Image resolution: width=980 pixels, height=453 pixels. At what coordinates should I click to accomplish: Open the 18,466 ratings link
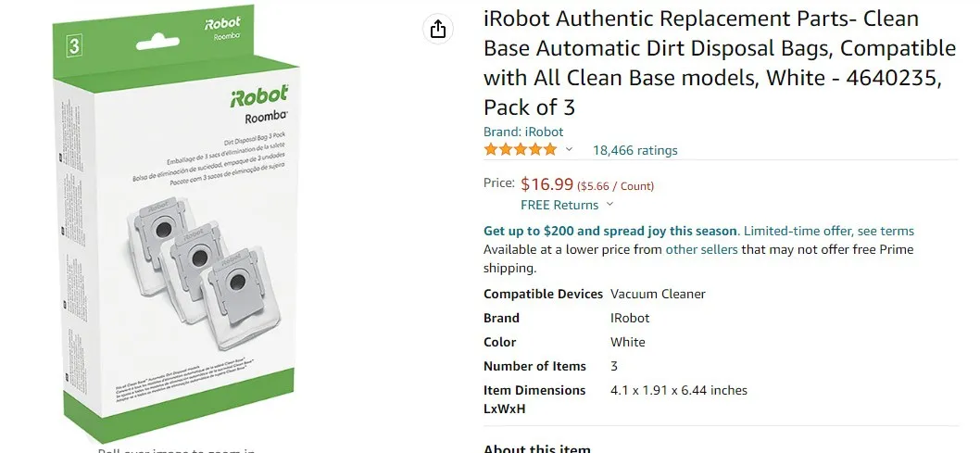point(635,150)
